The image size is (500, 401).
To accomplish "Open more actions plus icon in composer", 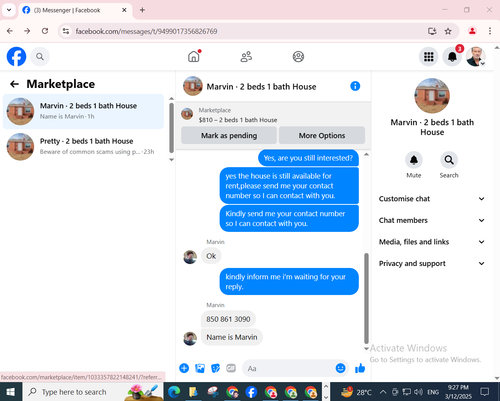I will click(x=184, y=368).
